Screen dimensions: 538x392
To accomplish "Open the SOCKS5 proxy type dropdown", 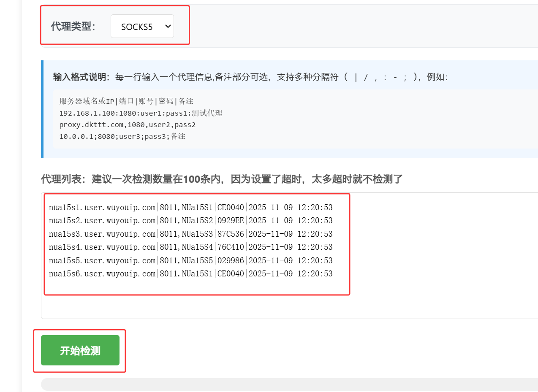I will click(x=142, y=27).
